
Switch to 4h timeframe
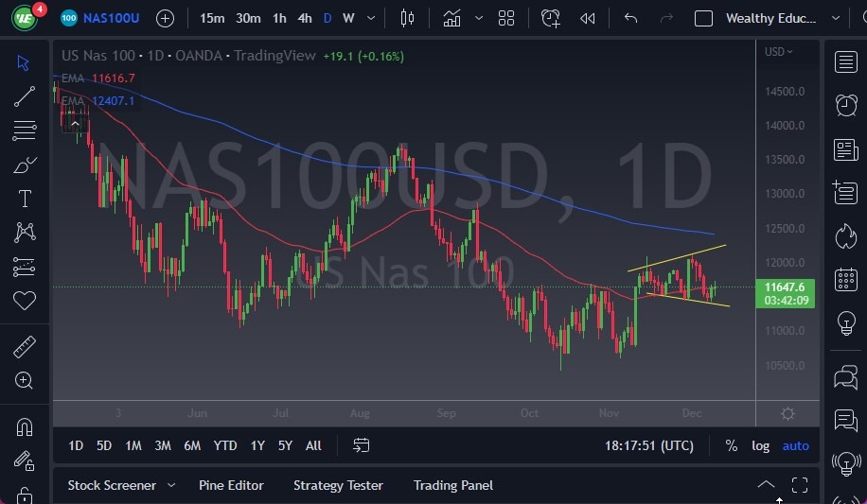305,18
